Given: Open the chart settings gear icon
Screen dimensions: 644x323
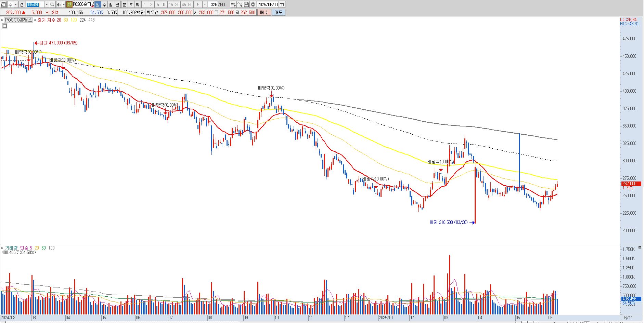Looking at the screenshot, I should click(x=253, y=4).
